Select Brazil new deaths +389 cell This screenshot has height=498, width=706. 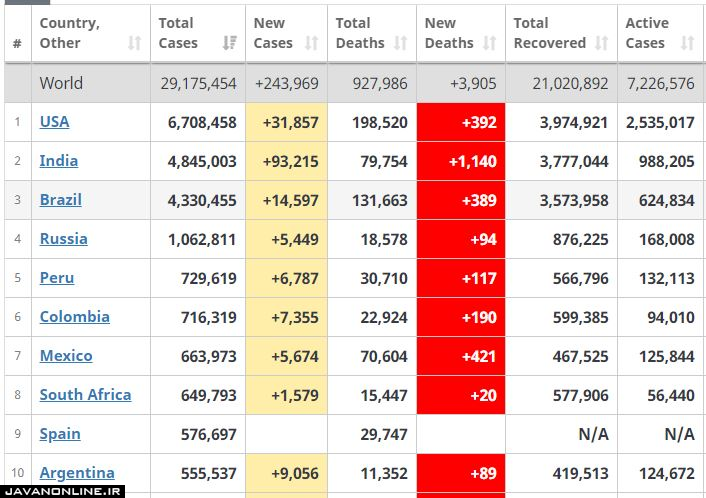coord(461,200)
